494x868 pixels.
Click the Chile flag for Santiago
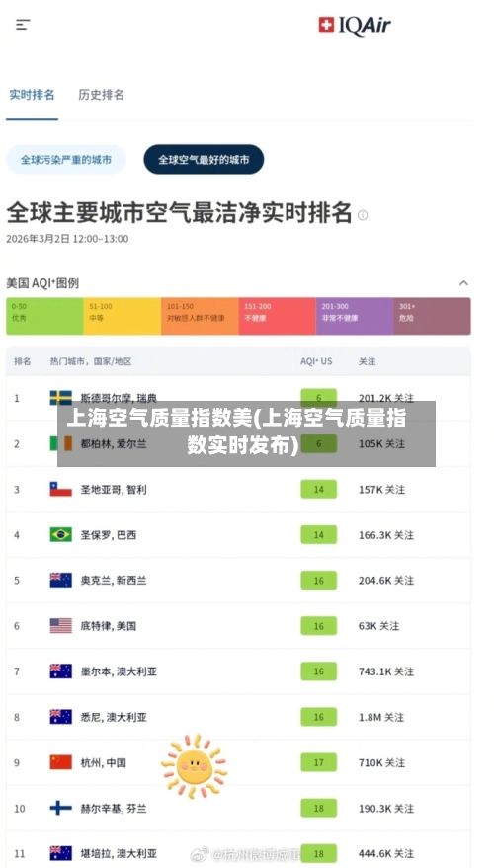pyautogui.click(x=61, y=490)
